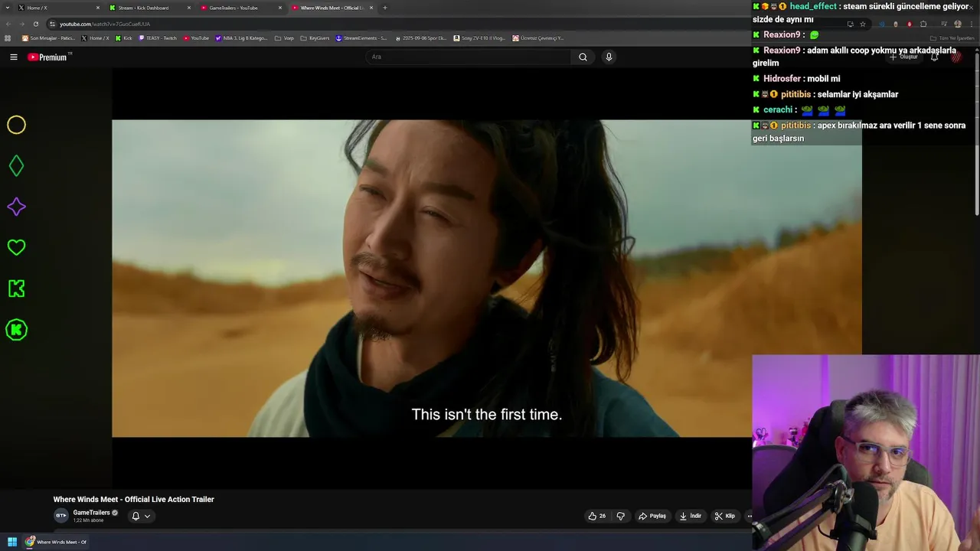This screenshot has height=551, width=980.
Task: Click the Paylaş share button
Action: pos(652,516)
